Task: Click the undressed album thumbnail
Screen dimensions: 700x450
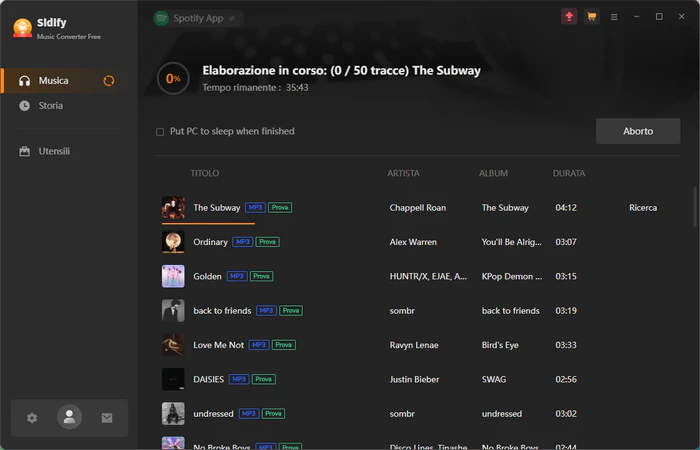Action: (173, 414)
